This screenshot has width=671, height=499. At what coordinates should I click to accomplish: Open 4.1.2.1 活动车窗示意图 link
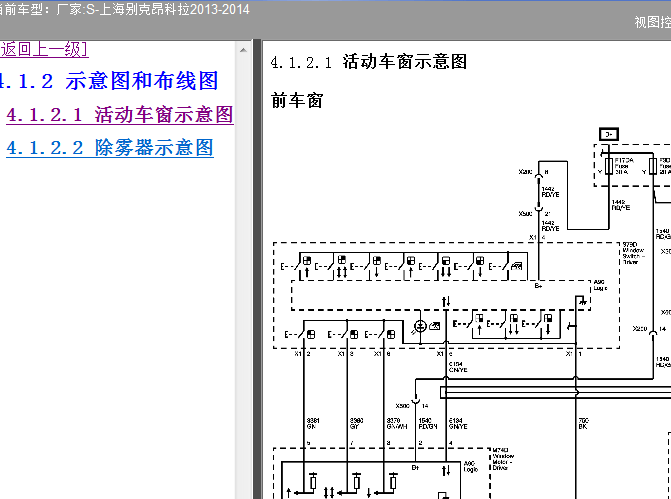coord(120,115)
